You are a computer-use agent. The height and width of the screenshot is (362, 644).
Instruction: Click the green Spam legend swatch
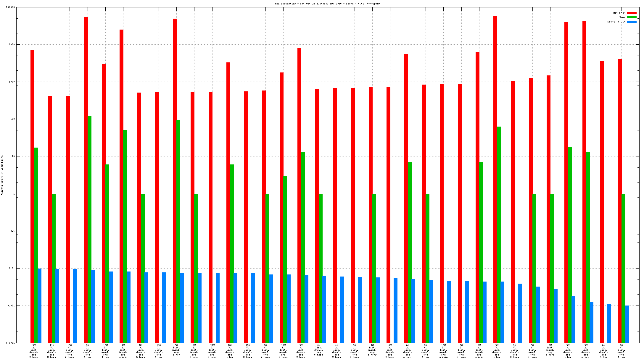tap(631, 17)
